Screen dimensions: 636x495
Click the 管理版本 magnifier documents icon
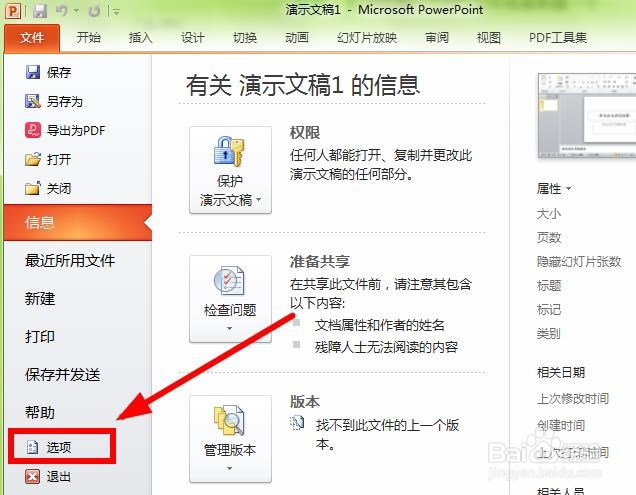point(229,420)
